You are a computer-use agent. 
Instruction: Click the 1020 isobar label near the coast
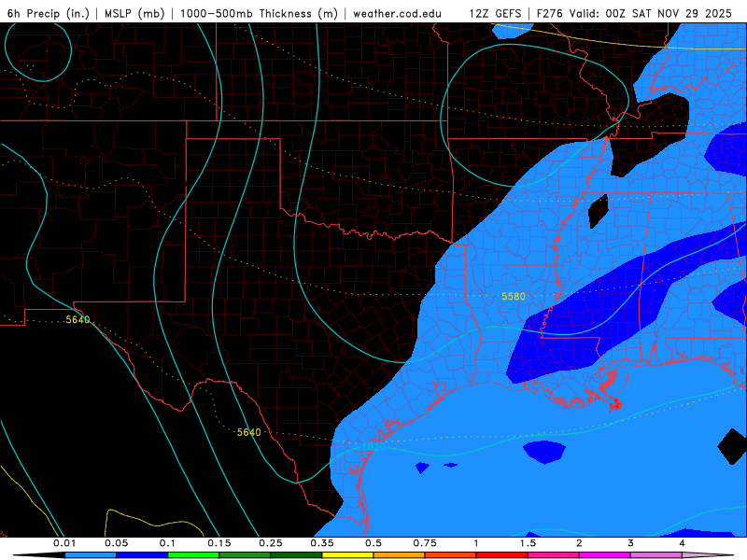(x=374, y=447)
